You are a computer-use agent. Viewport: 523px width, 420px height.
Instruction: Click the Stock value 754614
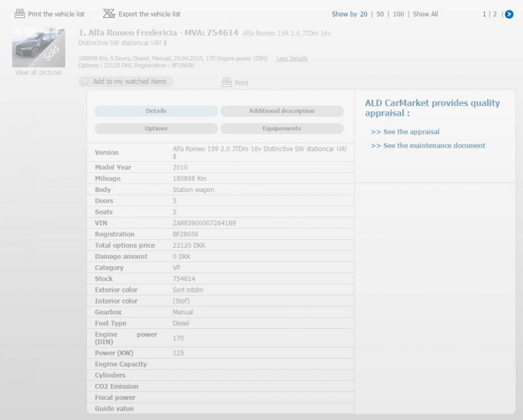point(184,279)
